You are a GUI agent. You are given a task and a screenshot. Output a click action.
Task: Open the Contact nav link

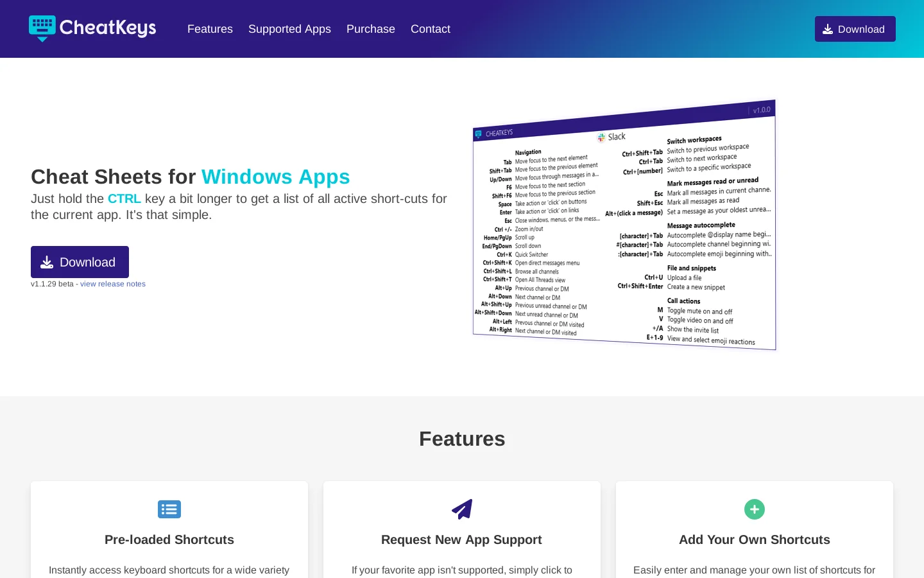tap(431, 29)
